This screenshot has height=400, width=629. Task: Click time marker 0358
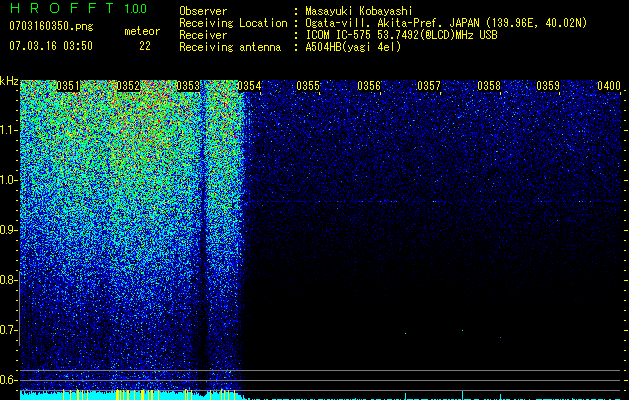coord(489,86)
